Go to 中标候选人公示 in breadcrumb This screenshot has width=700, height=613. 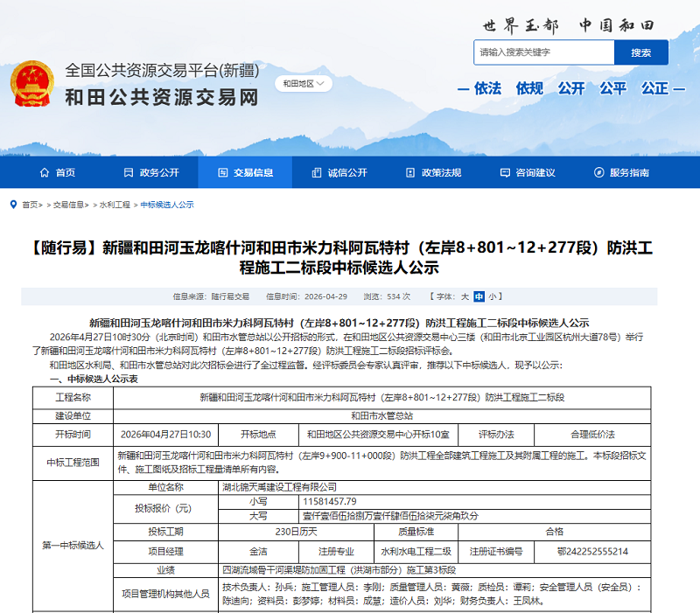pos(167,205)
